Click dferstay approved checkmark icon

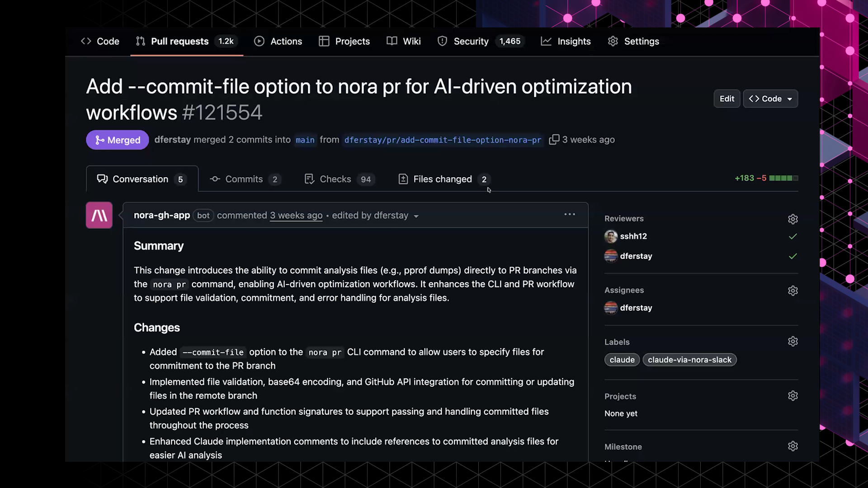tap(793, 256)
